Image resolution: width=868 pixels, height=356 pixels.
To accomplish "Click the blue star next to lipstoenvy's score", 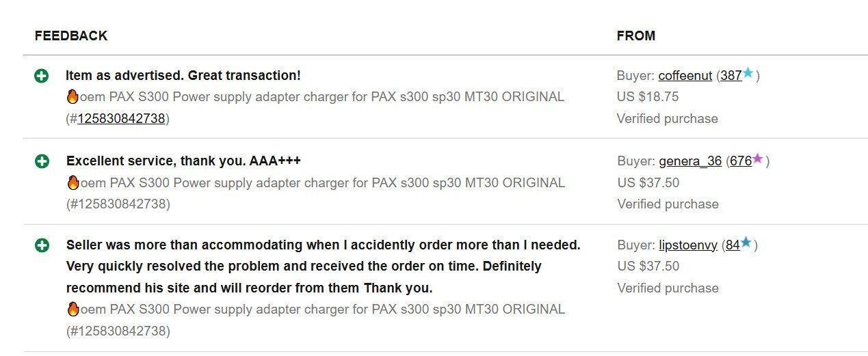I will click(x=746, y=243).
